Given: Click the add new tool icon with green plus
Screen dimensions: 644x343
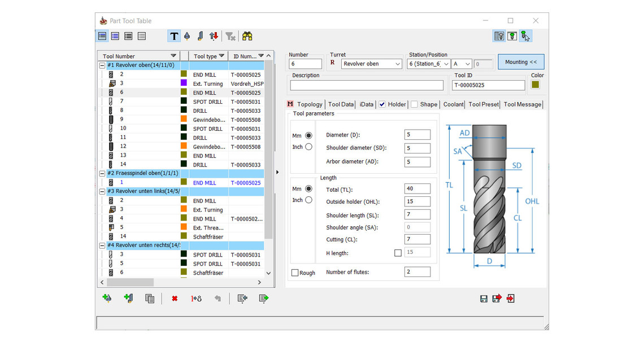Looking at the screenshot, I should coord(107,298).
